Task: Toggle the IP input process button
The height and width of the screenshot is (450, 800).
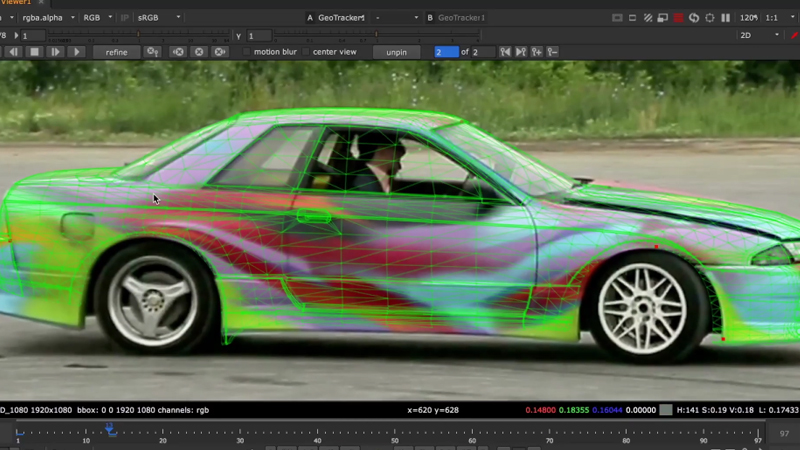Action: point(125,18)
